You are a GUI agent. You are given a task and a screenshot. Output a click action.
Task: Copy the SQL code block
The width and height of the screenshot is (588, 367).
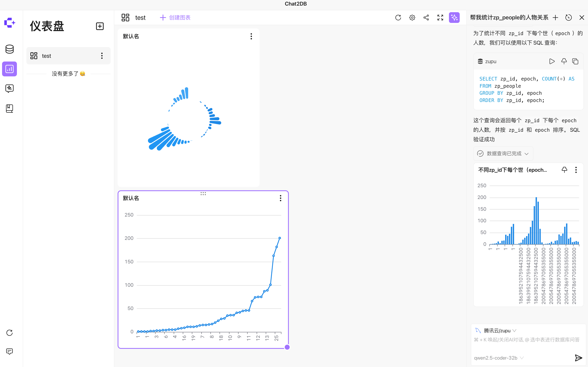(x=575, y=62)
